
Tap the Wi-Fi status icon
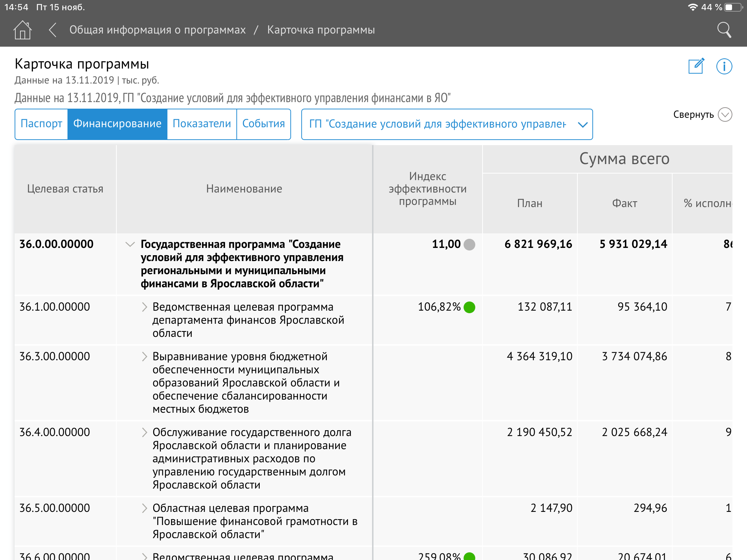(x=693, y=7)
